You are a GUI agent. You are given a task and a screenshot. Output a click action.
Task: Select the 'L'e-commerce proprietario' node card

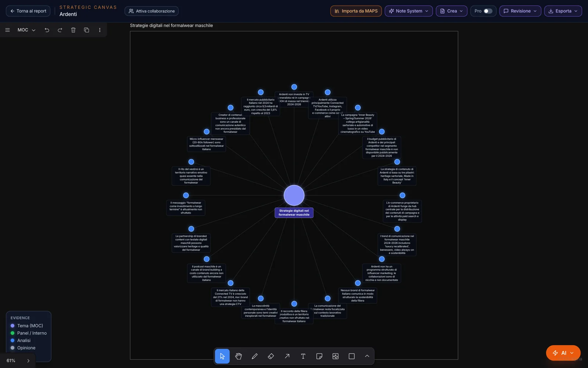402,211
